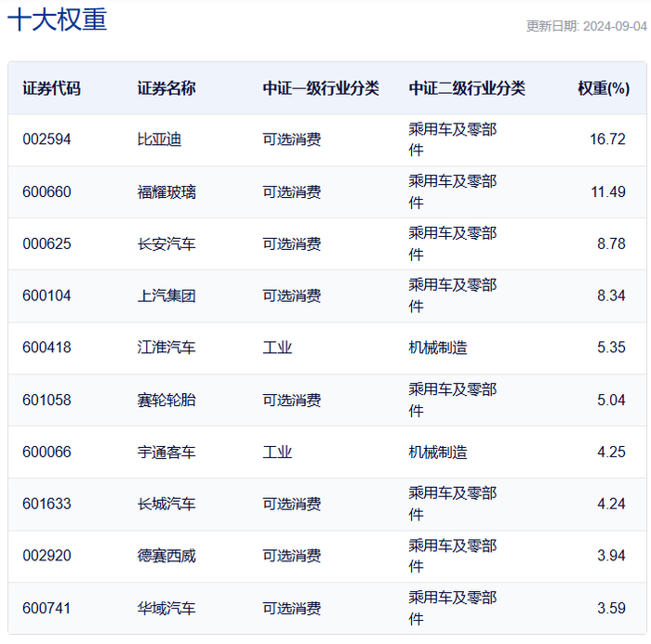Click 可选消费 in the 长城汽车 row
The width and height of the screenshot is (651, 644).
(x=292, y=505)
